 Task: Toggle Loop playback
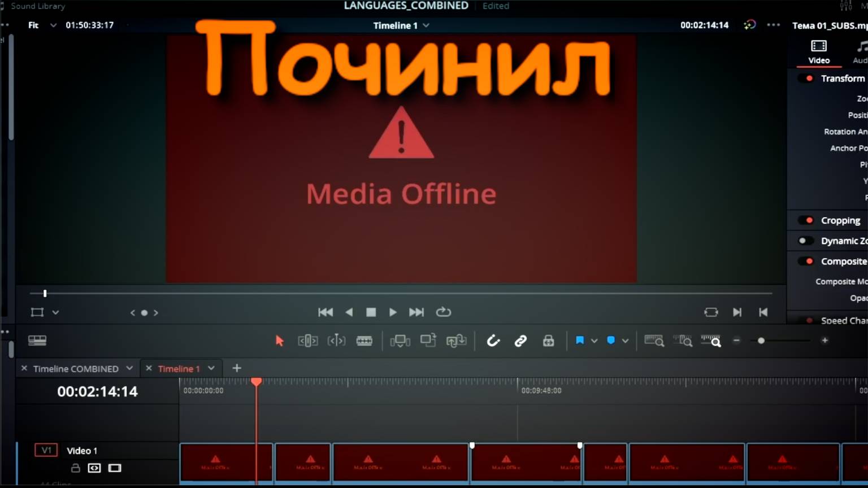tap(444, 312)
